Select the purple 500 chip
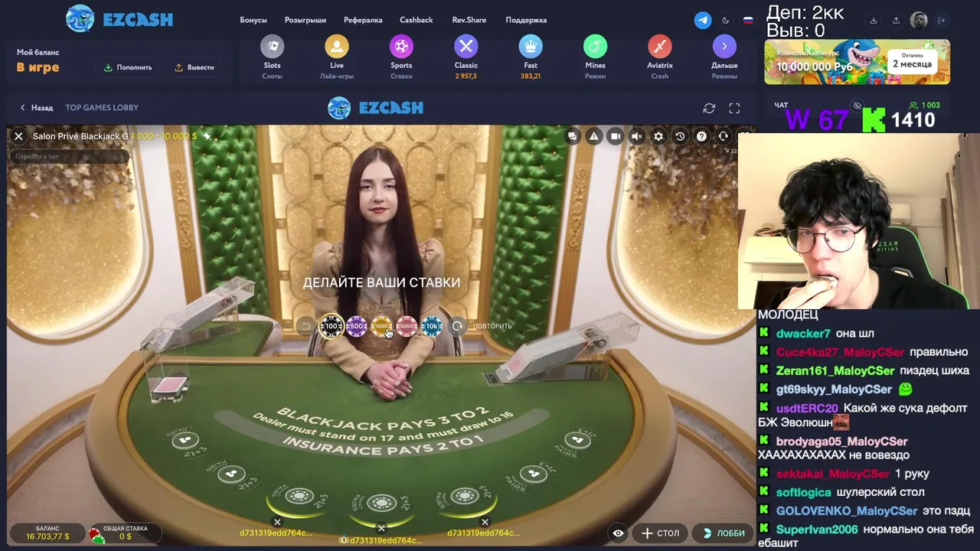The width and height of the screenshot is (980, 551). point(357,326)
